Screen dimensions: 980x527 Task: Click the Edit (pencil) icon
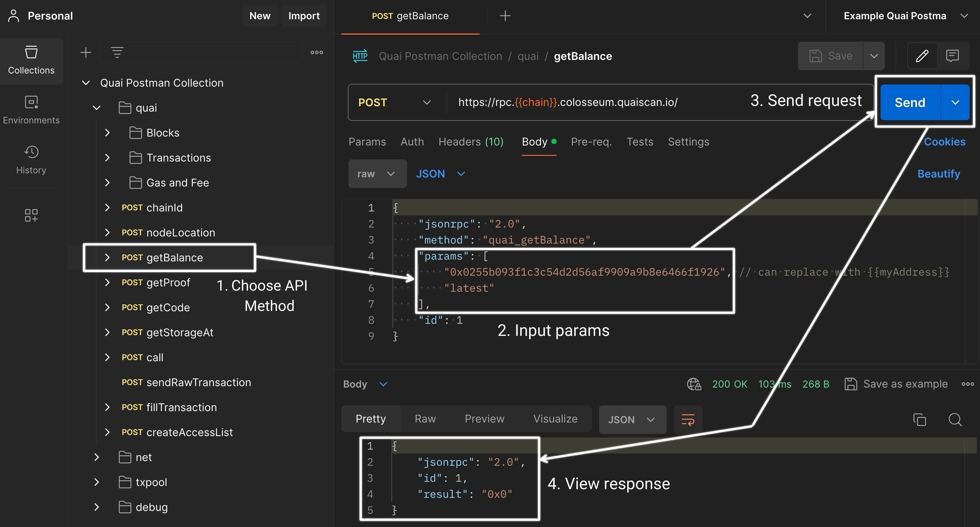pos(922,55)
